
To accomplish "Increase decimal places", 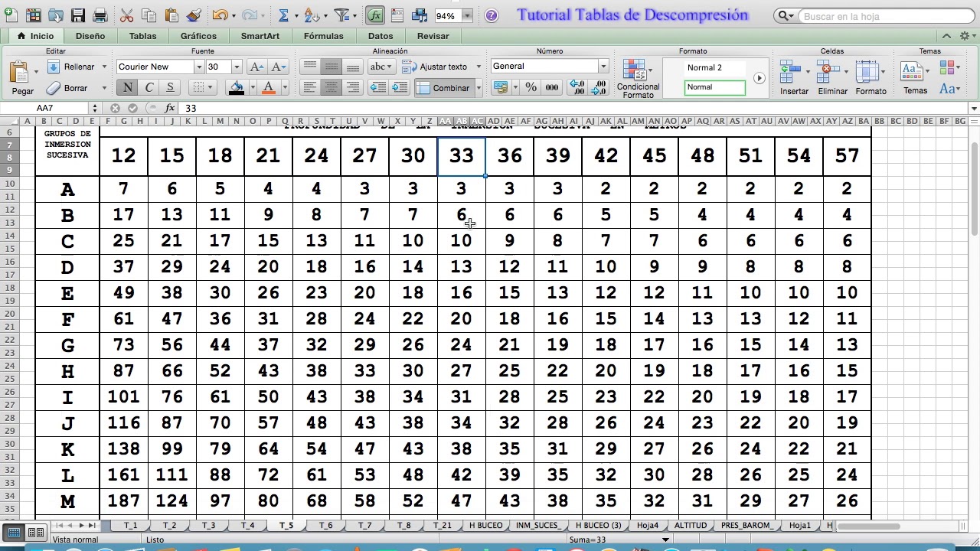I will pos(577,87).
